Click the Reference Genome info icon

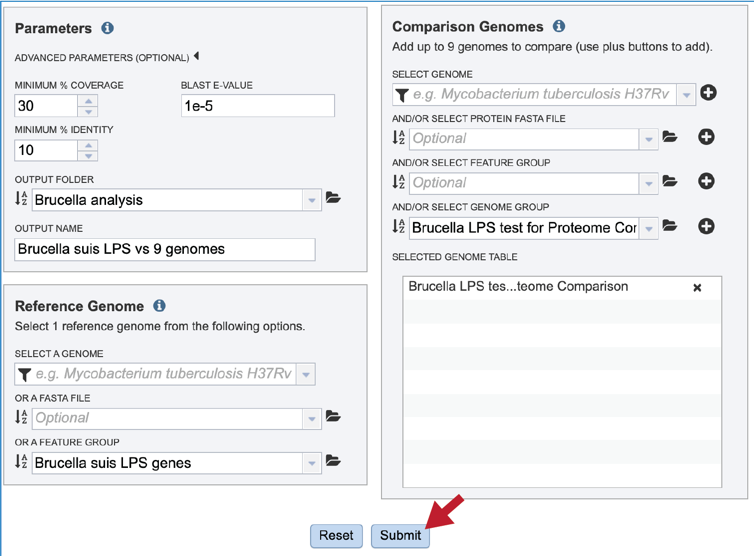[159, 306]
